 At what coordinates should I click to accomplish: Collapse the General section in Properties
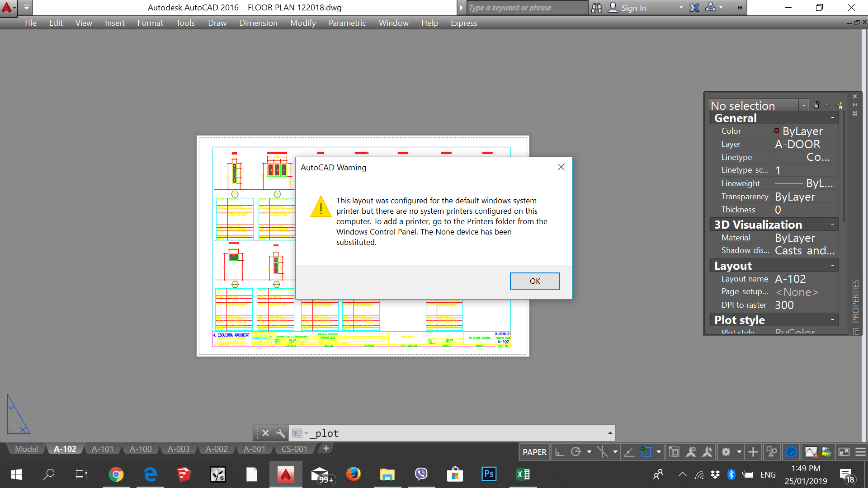click(832, 117)
